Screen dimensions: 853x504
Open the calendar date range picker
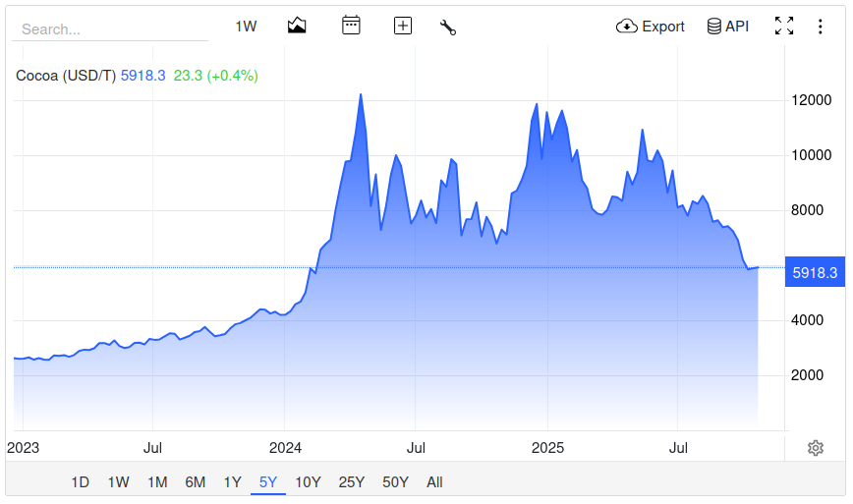(x=351, y=27)
